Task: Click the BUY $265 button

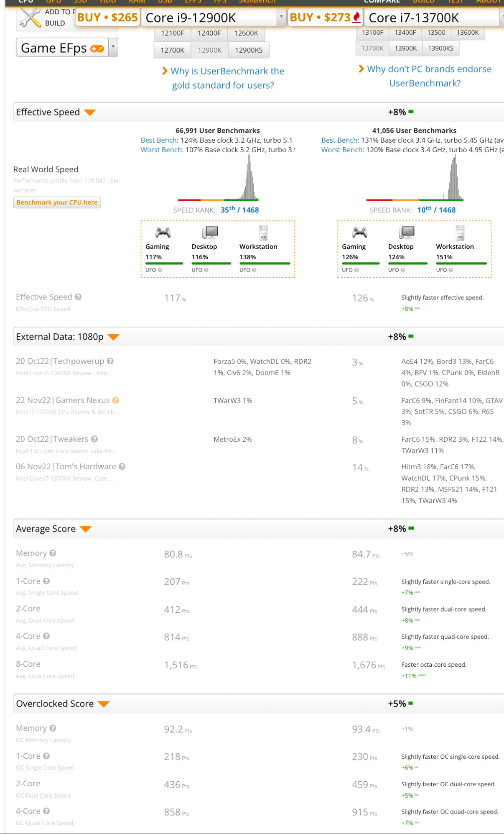Action: click(x=107, y=18)
